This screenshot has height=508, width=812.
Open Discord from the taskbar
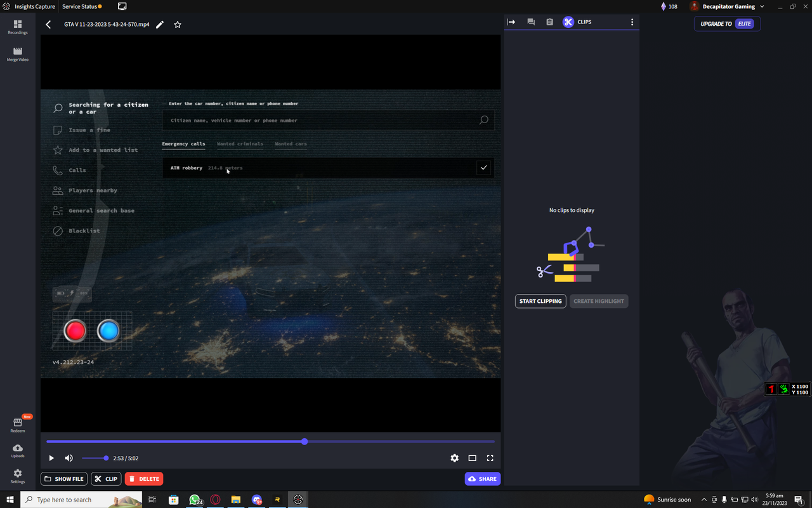tap(256, 500)
